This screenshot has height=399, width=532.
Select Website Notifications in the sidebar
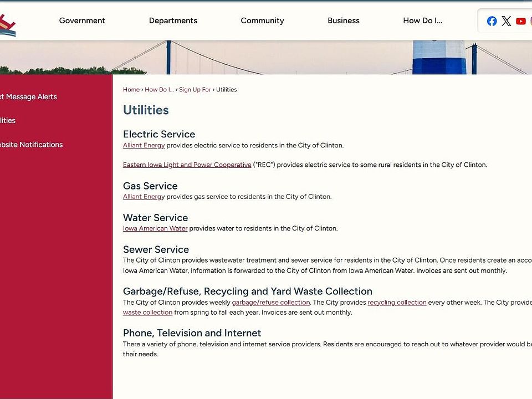31,145
